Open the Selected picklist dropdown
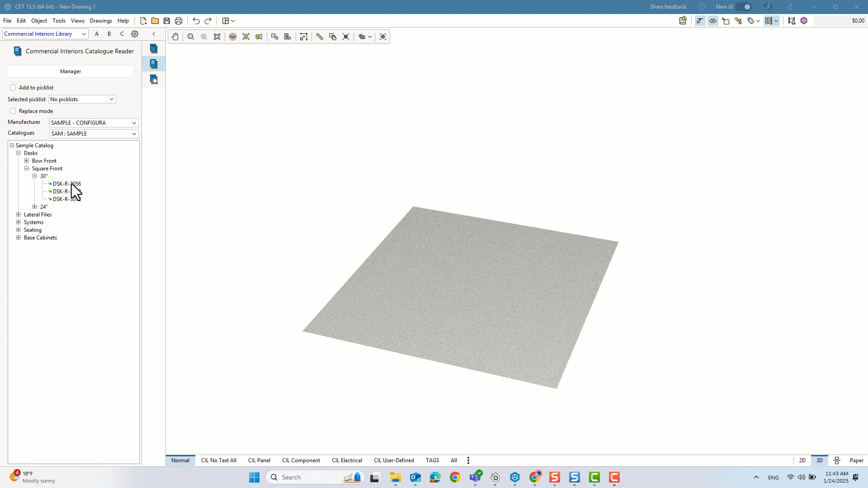The image size is (868, 488). tap(82, 99)
